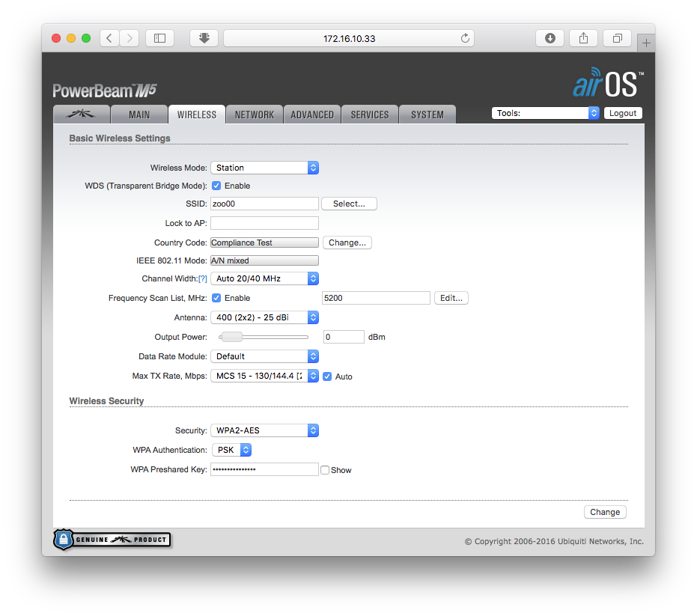This screenshot has height=616, width=697.
Task: Switch to the SERVICES tab
Action: 370,115
